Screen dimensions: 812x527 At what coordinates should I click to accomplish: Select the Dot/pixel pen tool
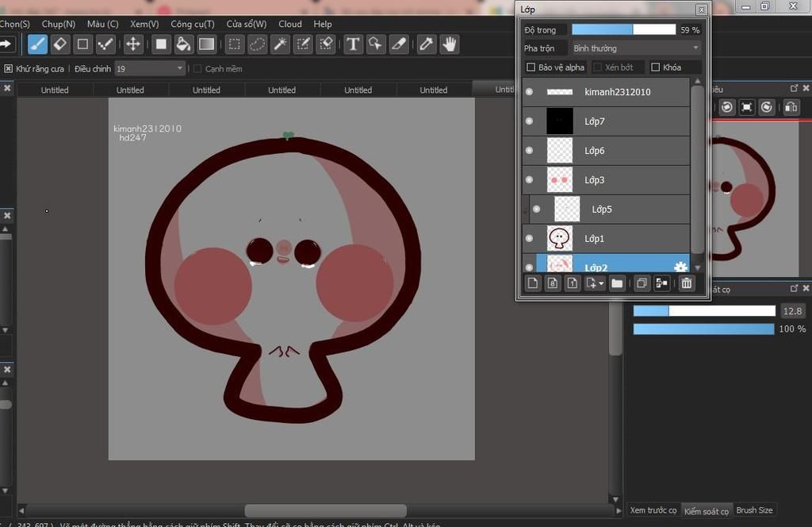coord(105,44)
